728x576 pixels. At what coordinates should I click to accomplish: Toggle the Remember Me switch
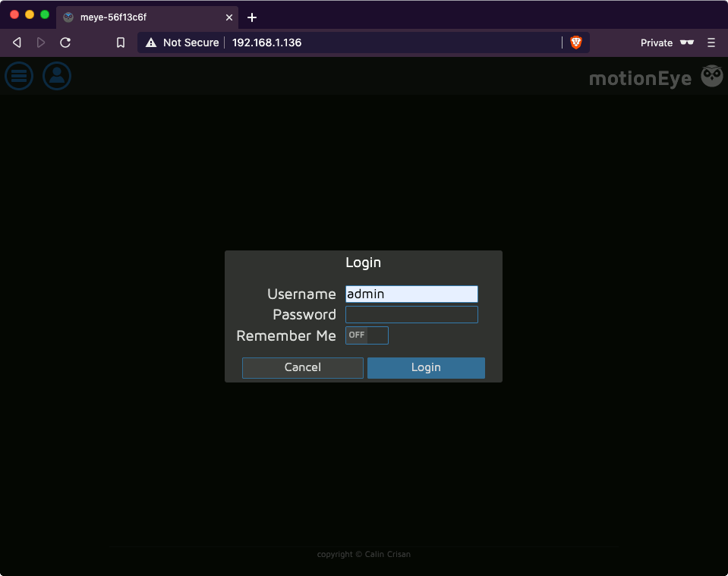point(367,335)
